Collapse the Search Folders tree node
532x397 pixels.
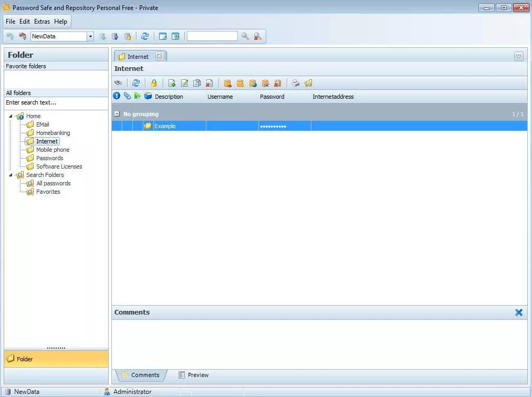[x=11, y=175]
